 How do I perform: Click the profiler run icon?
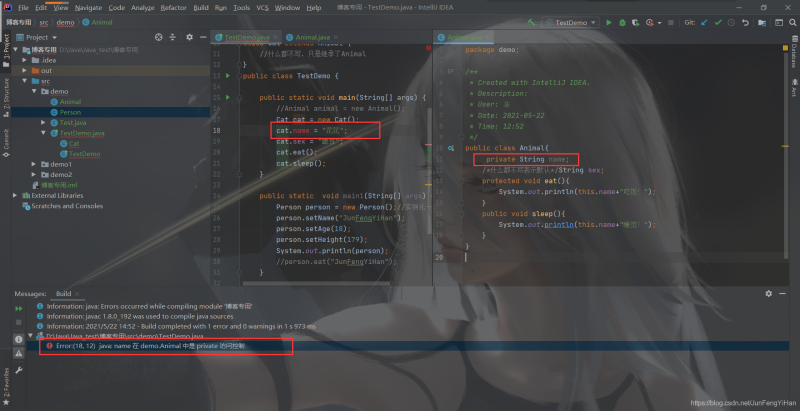coord(649,22)
